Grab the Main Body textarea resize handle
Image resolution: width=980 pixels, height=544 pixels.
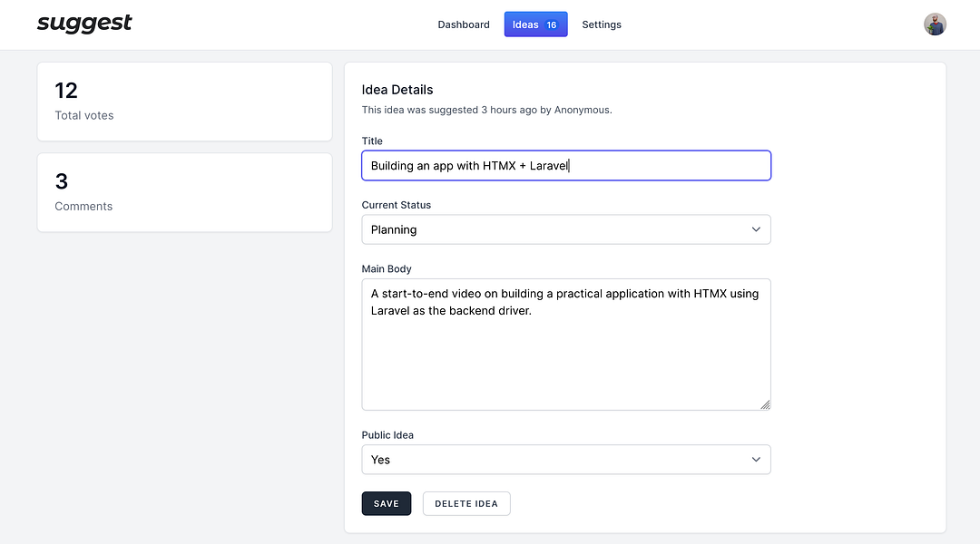[x=765, y=404]
